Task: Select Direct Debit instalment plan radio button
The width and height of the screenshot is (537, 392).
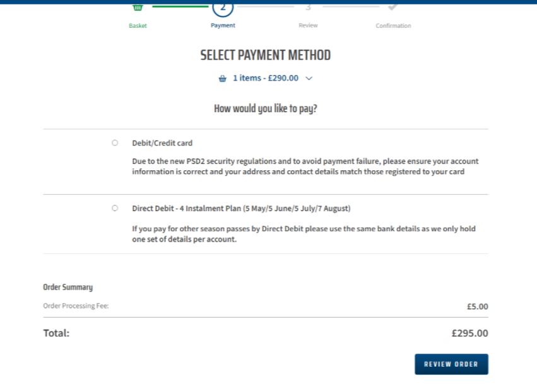Action: point(115,208)
